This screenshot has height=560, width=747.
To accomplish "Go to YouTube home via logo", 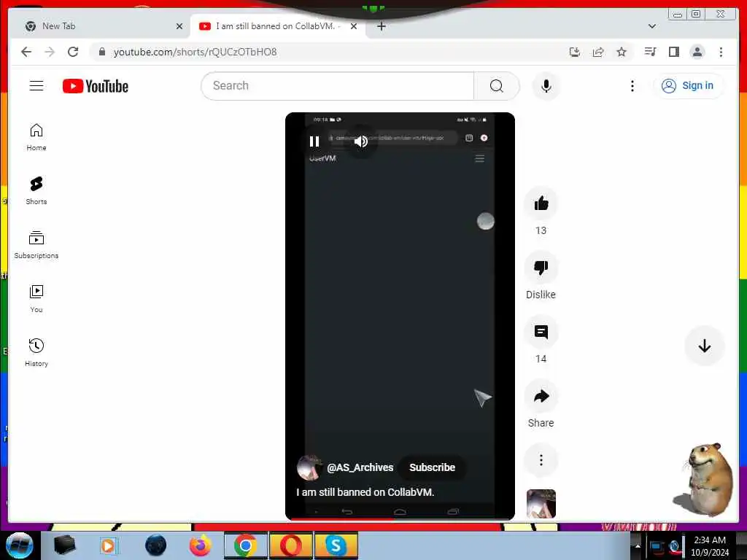I will pos(96,86).
